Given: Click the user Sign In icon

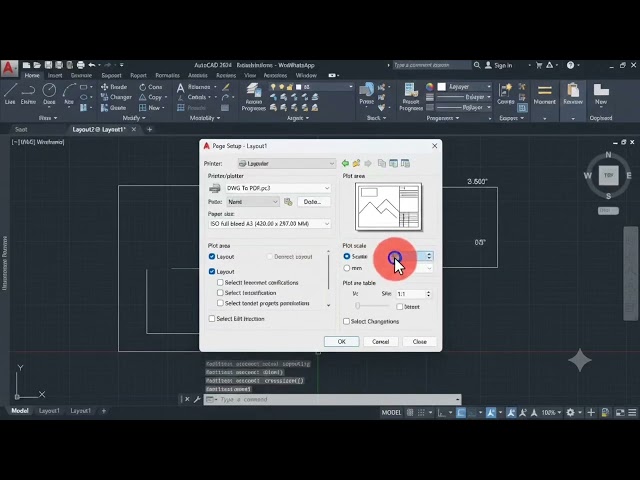Looking at the screenshot, I should point(488,65).
